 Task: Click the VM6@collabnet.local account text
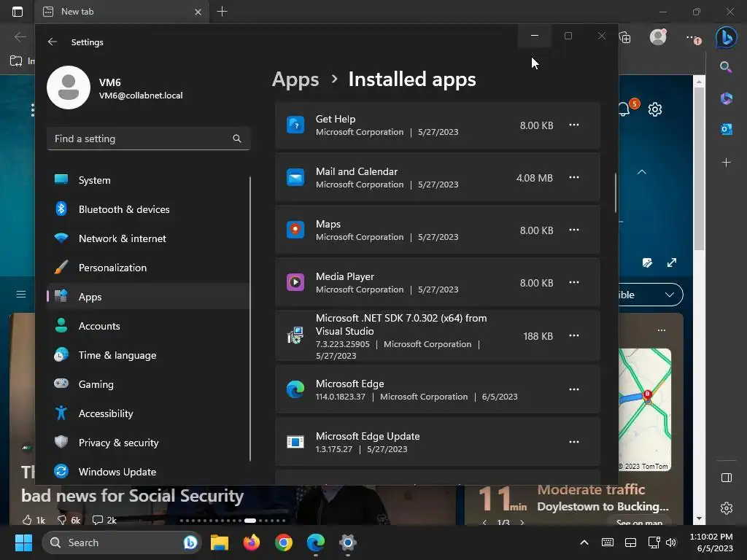point(141,96)
